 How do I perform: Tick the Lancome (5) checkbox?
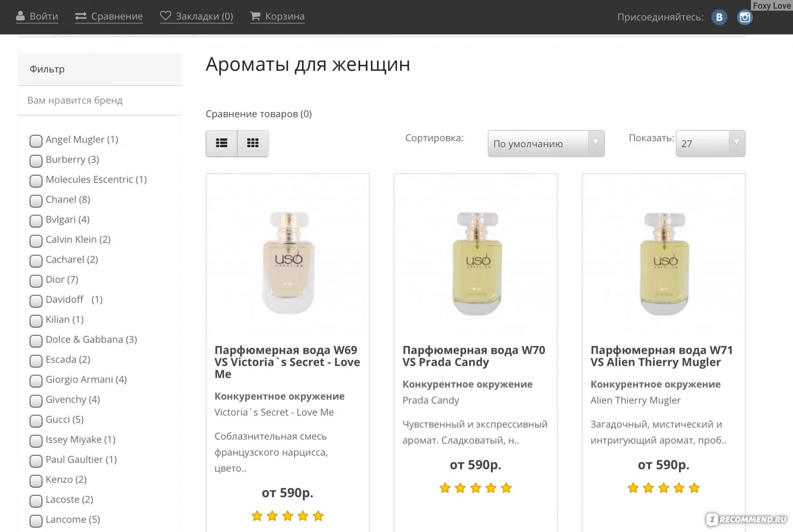tap(36, 521)
